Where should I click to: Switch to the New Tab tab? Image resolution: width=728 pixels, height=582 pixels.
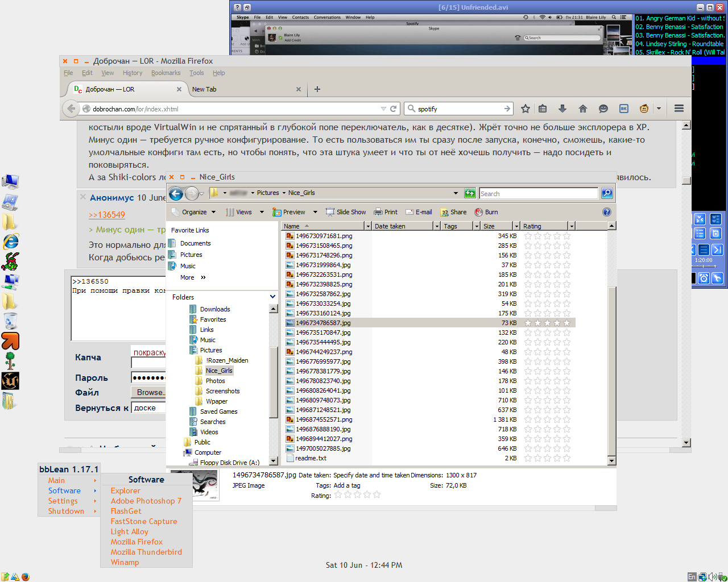204,89
